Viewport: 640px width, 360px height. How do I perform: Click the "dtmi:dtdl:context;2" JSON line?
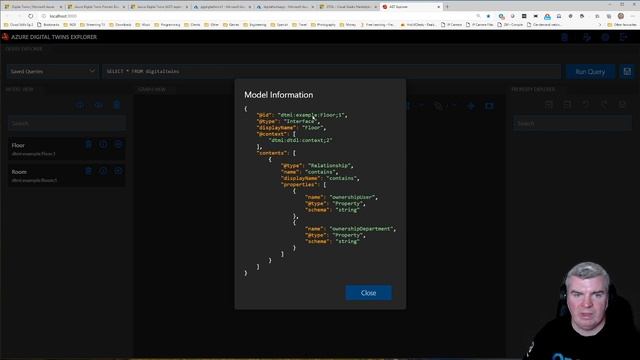pyautogui.click(x=300, y=140)
